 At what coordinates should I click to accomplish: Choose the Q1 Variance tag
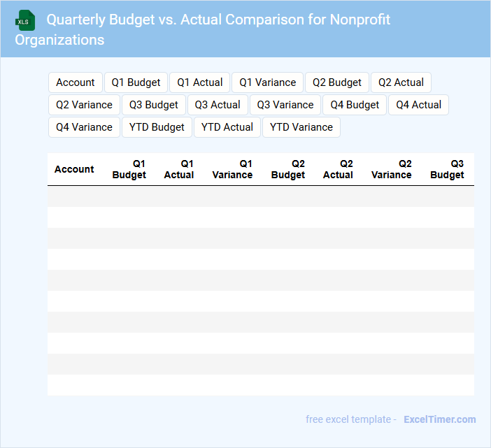(267, 82)
